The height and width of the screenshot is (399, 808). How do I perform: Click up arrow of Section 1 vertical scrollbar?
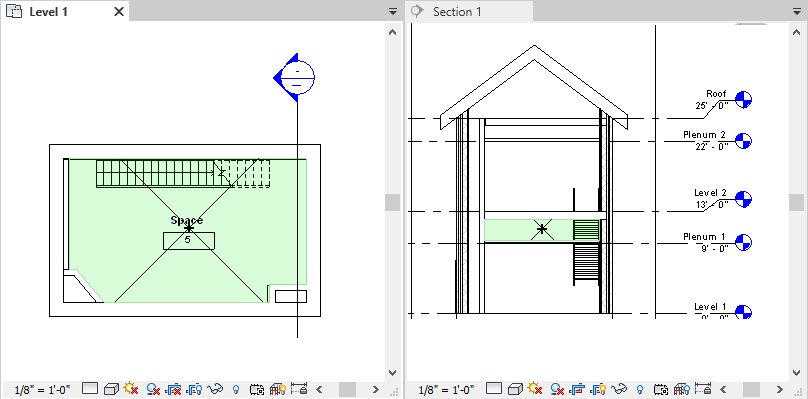tap(797, 32)
